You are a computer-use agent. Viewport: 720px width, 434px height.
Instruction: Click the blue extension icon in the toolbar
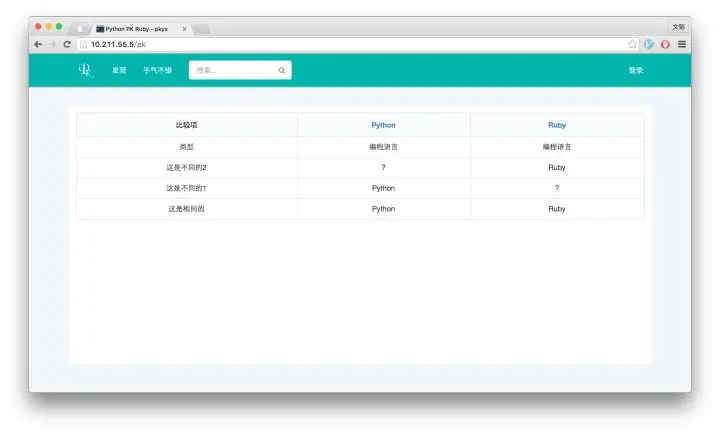[x=649, y=44]
